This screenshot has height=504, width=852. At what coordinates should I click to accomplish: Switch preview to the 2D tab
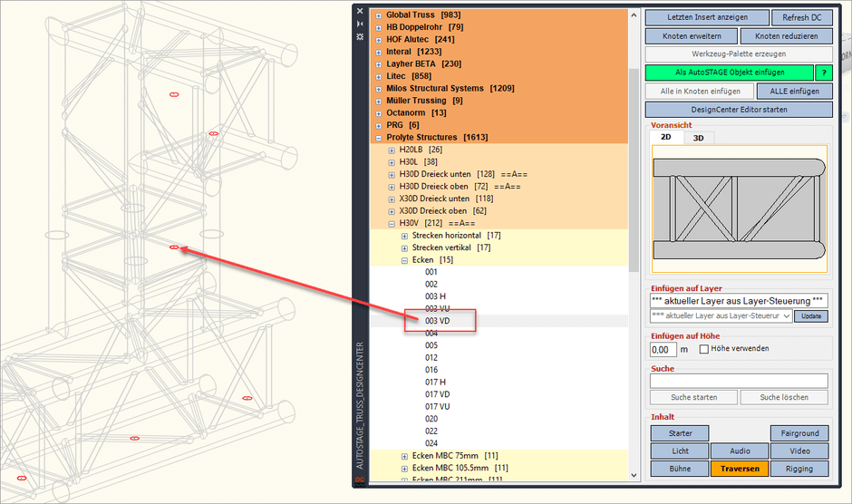pos(666,137)
